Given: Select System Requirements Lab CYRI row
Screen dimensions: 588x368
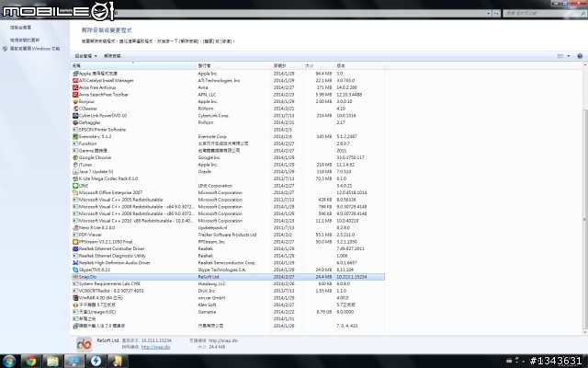Looking at the screenshot, I should coord(228,284).
